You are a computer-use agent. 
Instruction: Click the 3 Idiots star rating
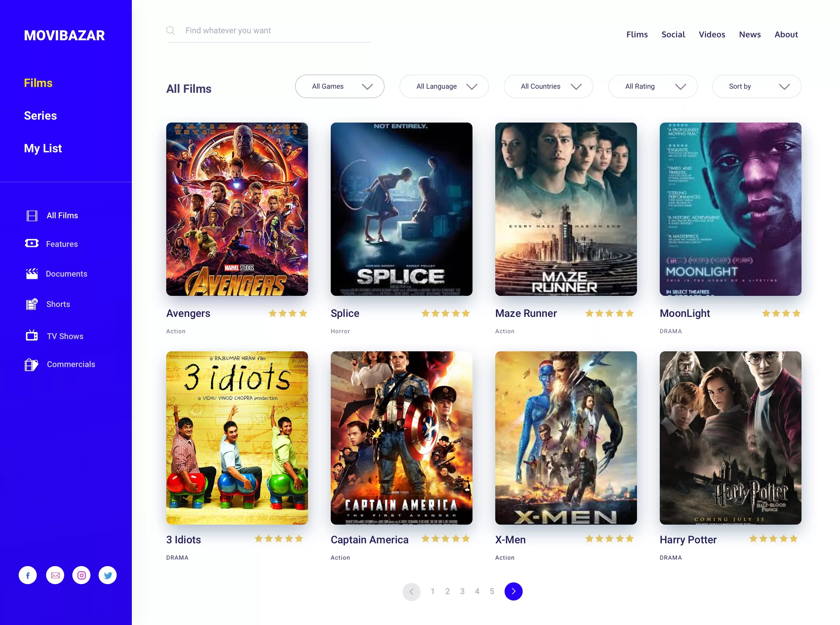click(279, 538)
